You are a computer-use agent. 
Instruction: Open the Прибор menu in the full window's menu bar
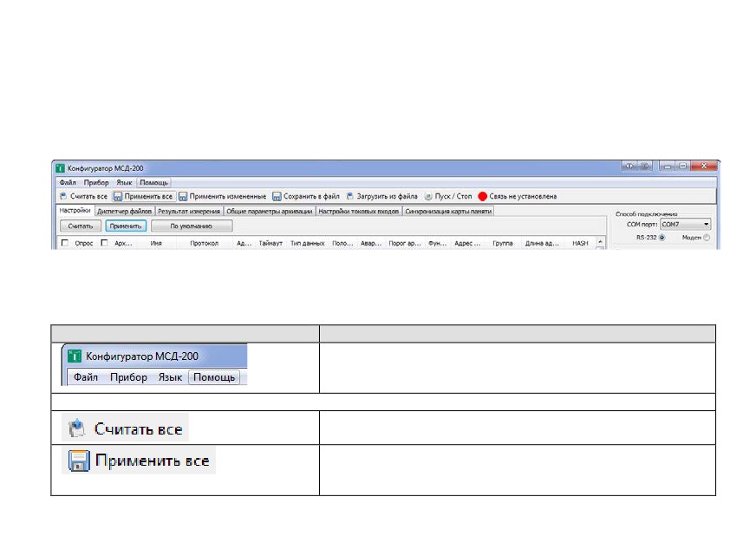(x=96, y=183)
